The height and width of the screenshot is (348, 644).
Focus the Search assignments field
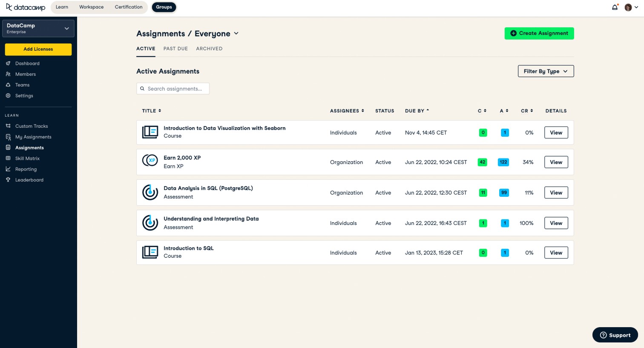click(173, 89)
